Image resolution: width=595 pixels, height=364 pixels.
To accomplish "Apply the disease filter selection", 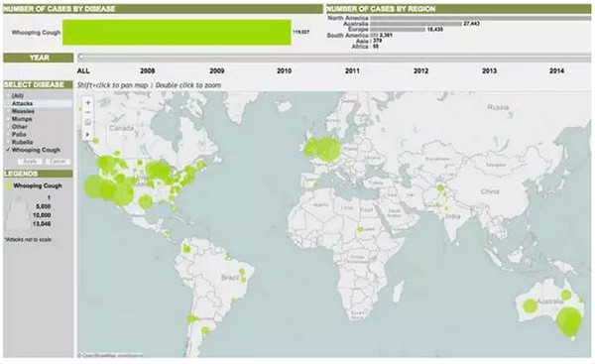I will (30, 162).
